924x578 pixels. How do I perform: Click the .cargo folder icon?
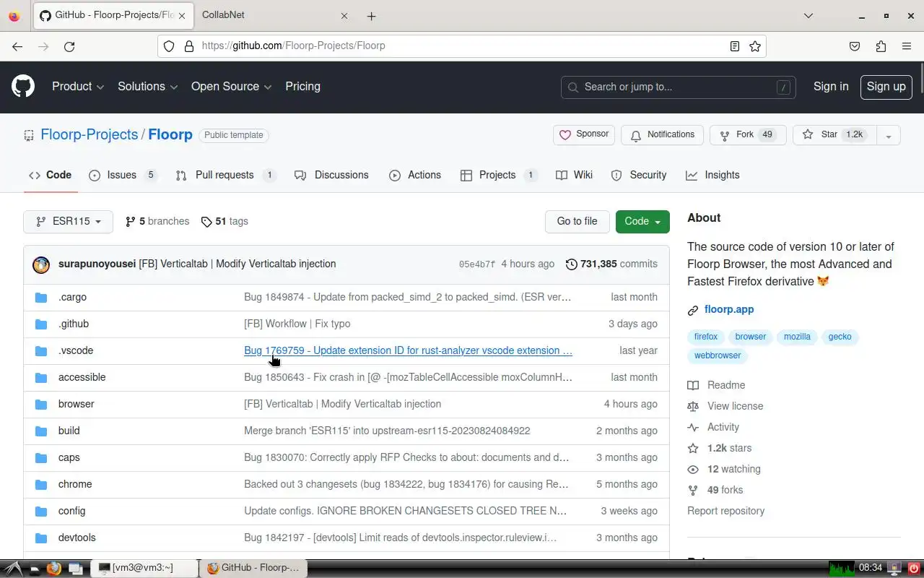point(41,297)
